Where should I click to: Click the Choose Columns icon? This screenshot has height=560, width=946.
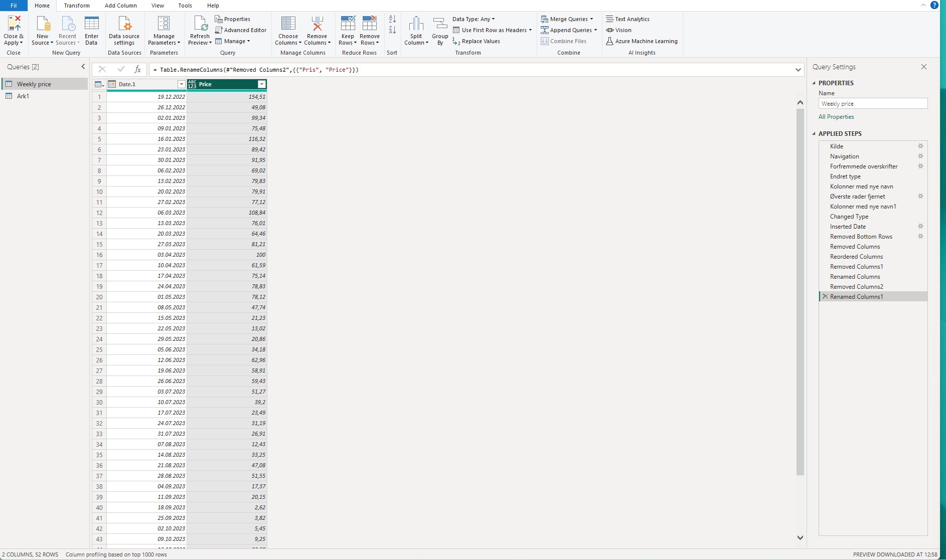coord(288,24)
